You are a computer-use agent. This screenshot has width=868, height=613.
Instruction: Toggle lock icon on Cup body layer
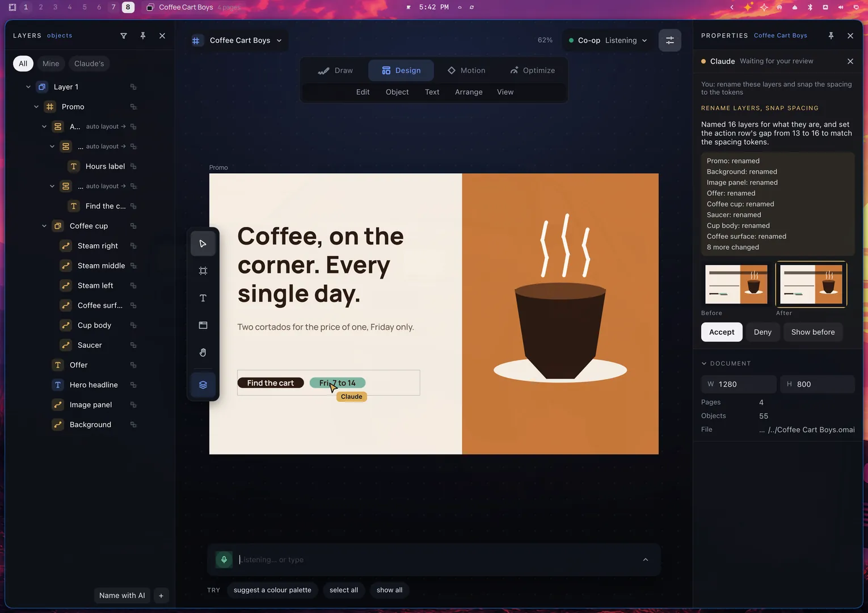tap(133, 325)
